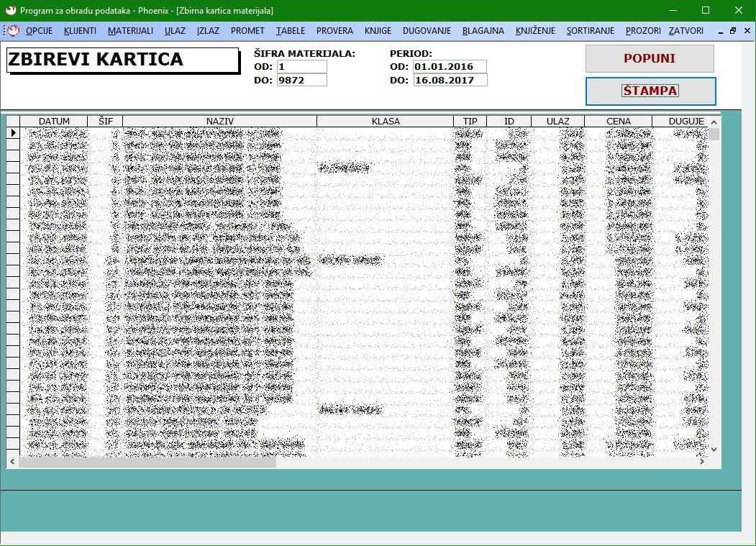The image size is (756, 546).
Task: Restore the inner document window
Action: click(733, 31)
